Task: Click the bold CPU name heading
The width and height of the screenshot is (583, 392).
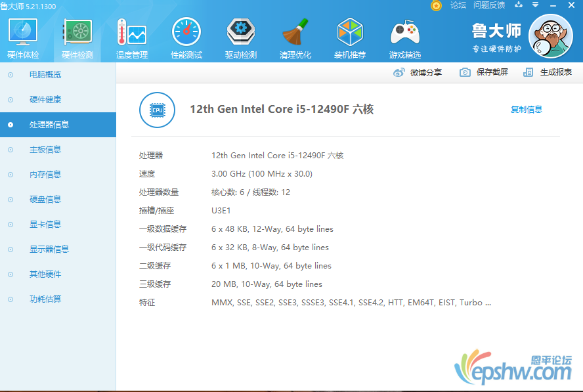Action: pos(282,110)
